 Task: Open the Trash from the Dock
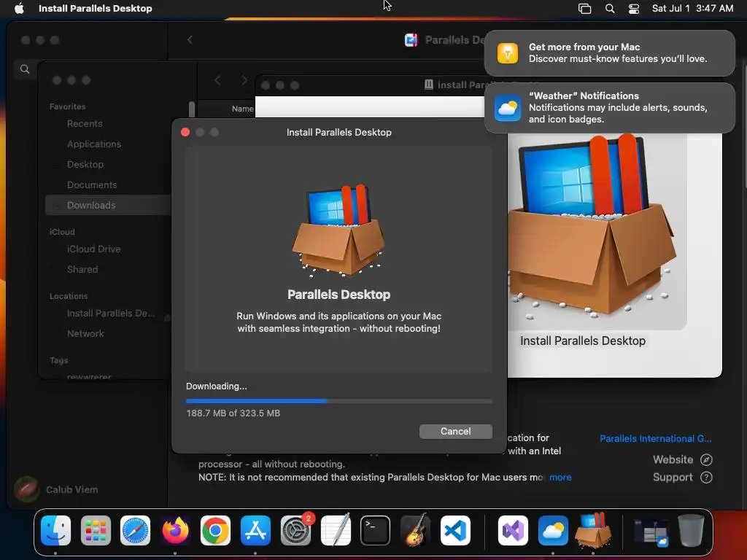coord(691,530)
